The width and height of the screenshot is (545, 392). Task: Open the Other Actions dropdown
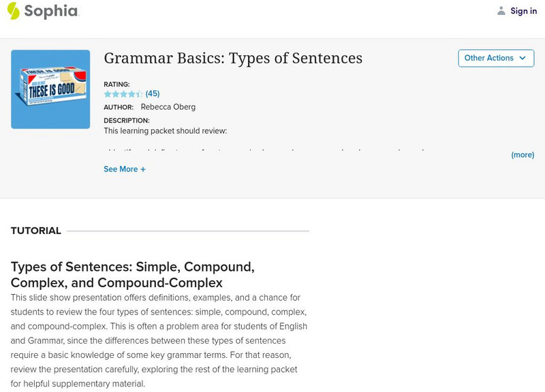pyautogui.click(x=495, y=59)
